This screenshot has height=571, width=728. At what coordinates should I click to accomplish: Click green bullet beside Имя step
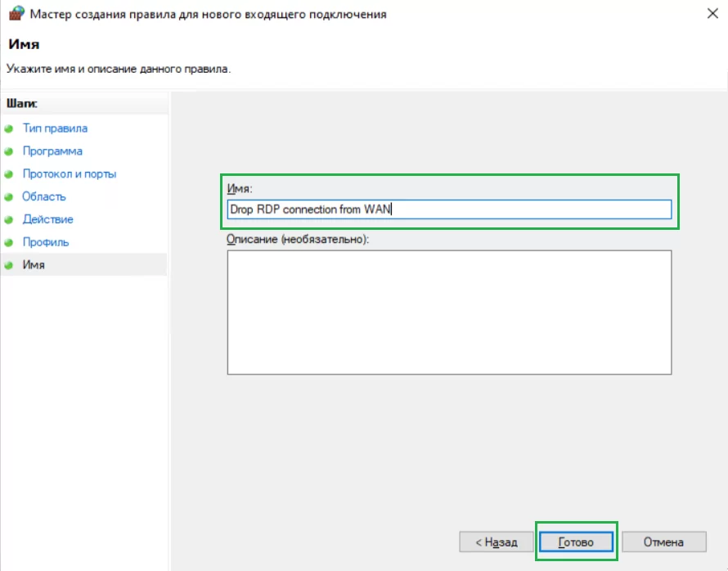point(9,265)
